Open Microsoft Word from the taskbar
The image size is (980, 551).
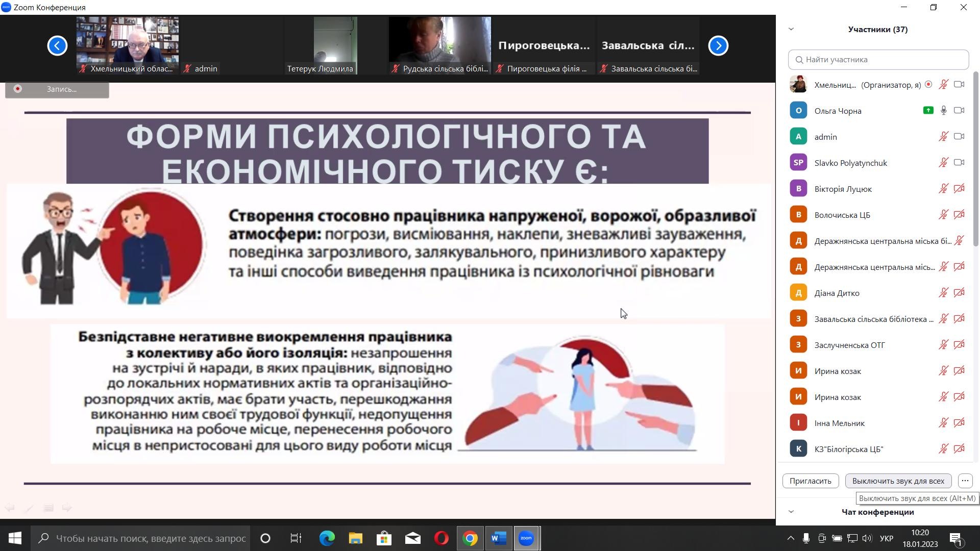click(x=498, y=538)
